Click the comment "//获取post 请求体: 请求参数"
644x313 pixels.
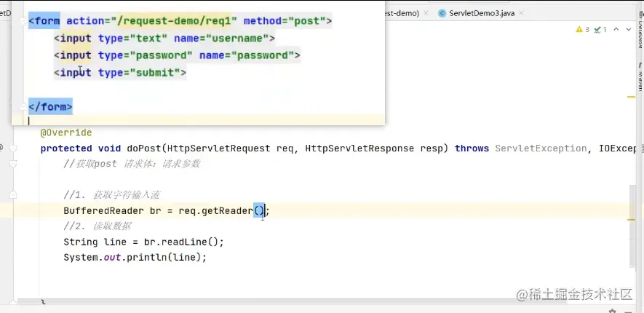click(x=132, y=164)
